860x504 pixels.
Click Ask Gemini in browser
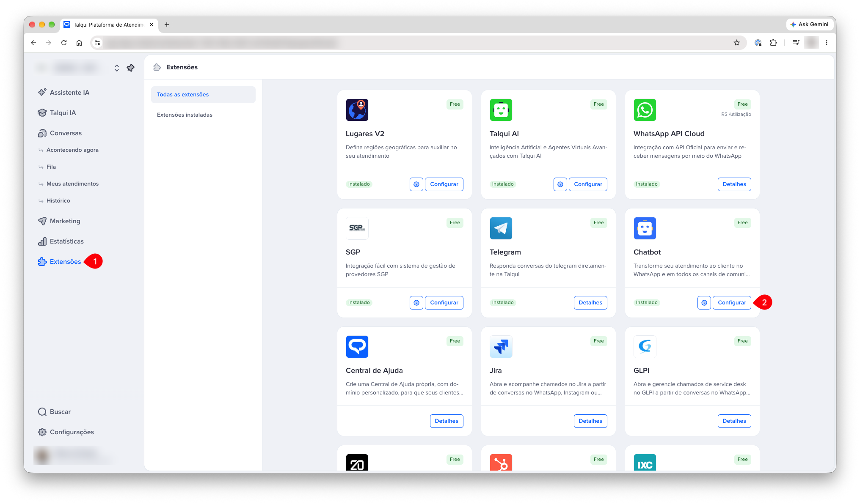pos(809,25)
